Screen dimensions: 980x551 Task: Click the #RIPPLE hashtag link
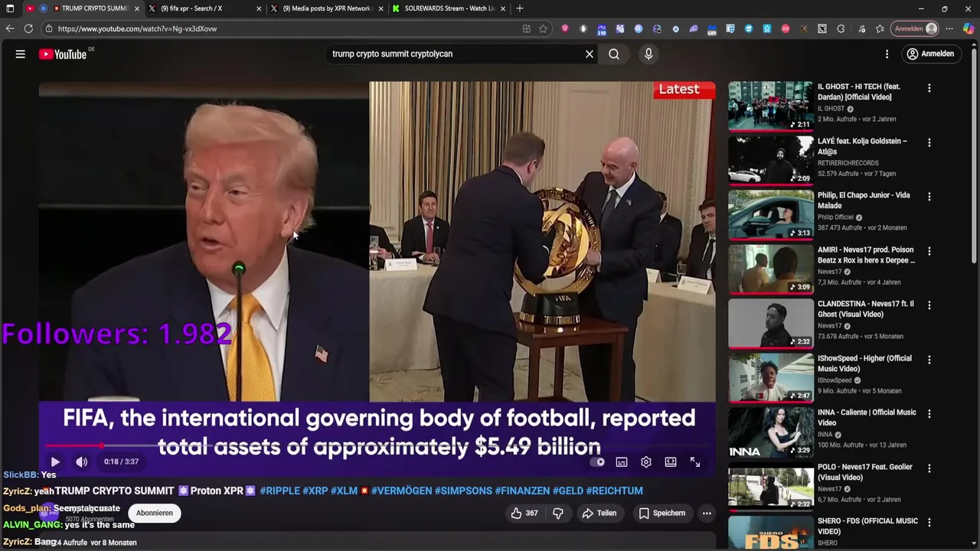point(279,491)
